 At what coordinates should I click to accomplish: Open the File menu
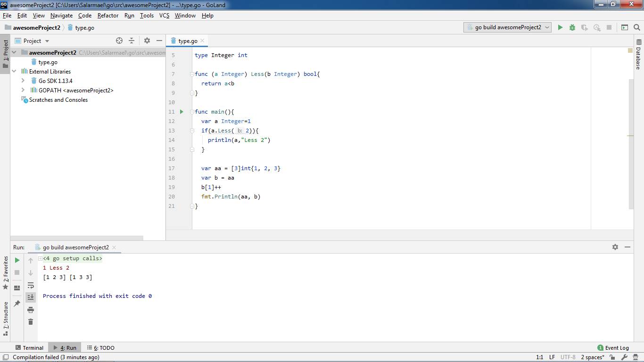pyautogui.click(x=7, y=16)
